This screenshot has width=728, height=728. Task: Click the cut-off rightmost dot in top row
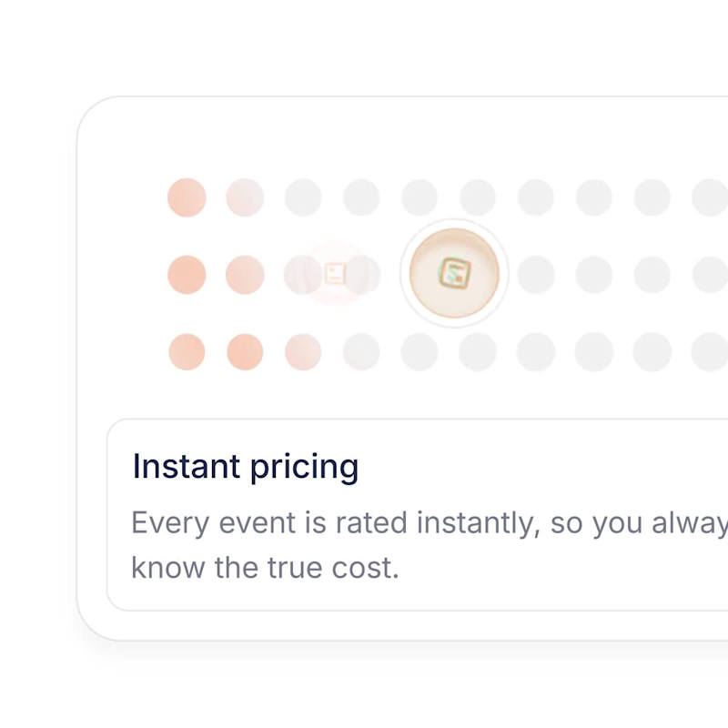(712, 197)
